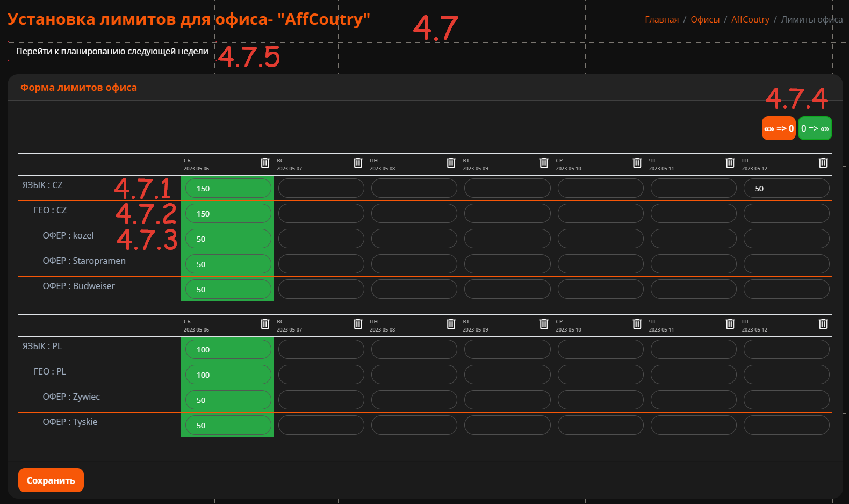Delete 2023-05-09 column in PL table
849x504 pixels.
[x=544, y=324]
